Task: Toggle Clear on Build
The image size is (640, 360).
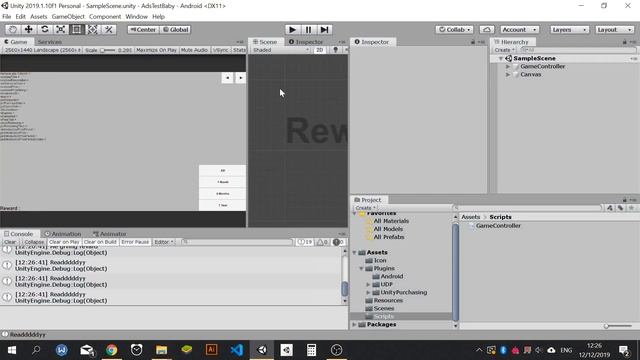Action: (100, 242)
